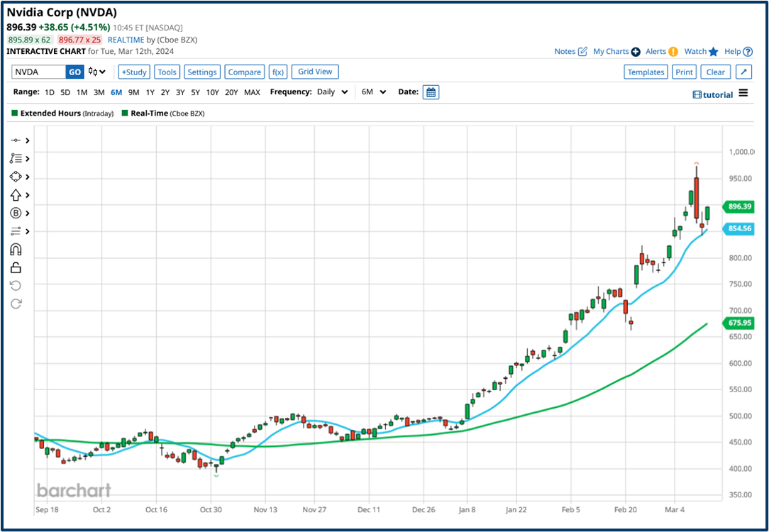
Task: Open the 6M period dropdown
Action: pos(373,92)
